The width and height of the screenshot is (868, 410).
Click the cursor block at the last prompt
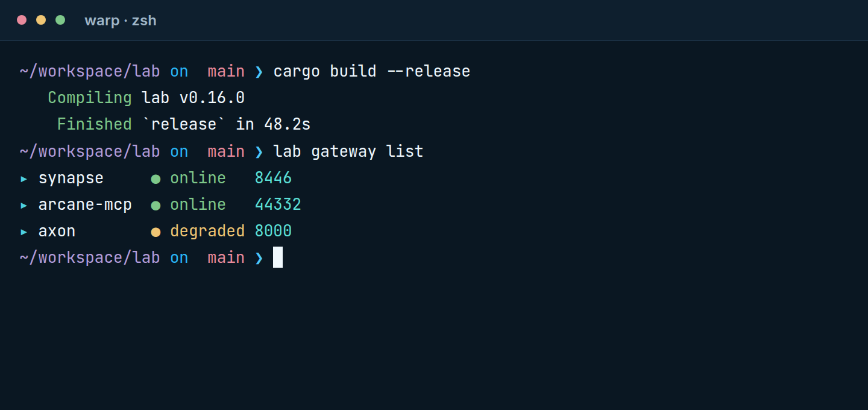[x=278, y=257]
